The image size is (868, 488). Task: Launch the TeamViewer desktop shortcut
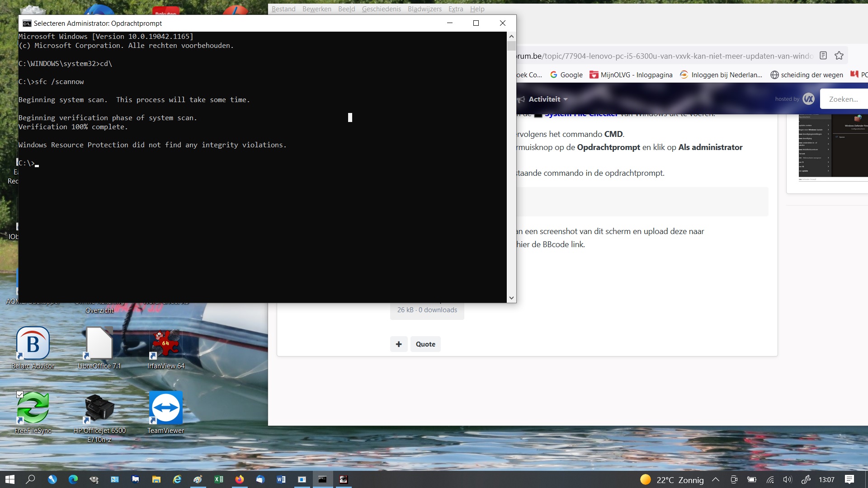[165, 408]
